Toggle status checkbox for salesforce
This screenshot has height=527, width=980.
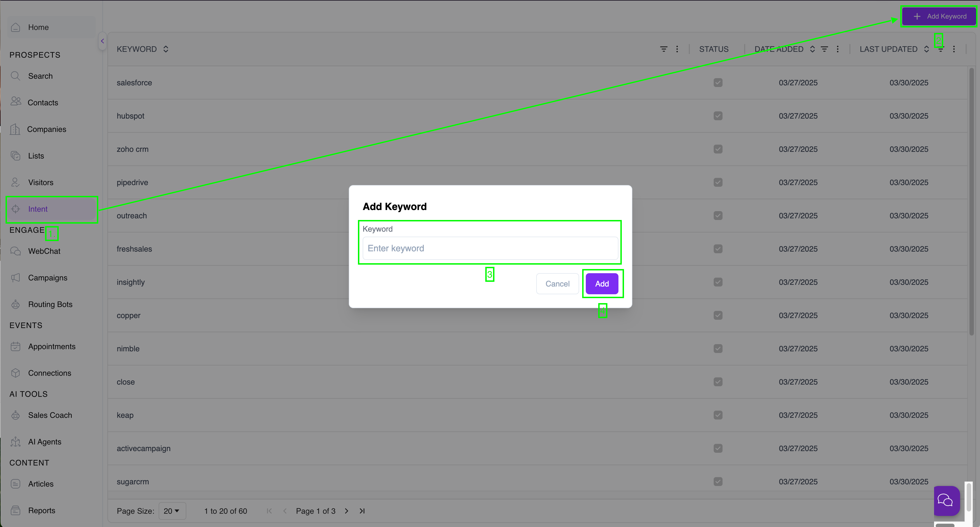coord(718,83)
